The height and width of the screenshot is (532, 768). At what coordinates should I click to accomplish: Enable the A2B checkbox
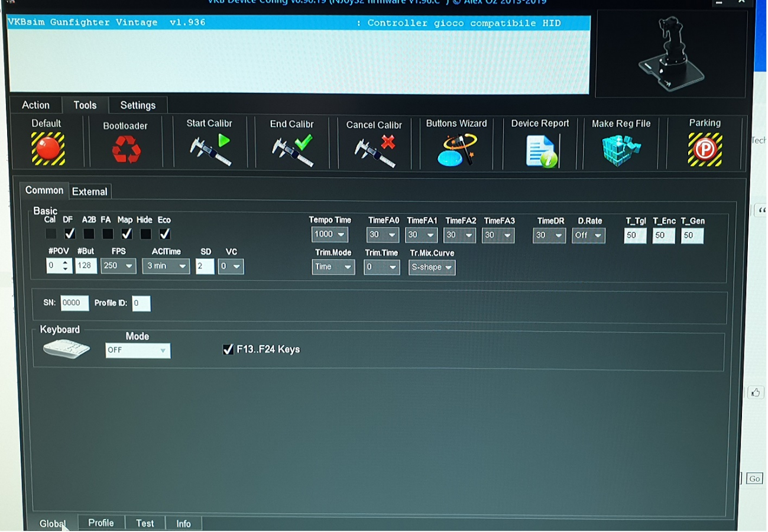[x=89, y=234]
